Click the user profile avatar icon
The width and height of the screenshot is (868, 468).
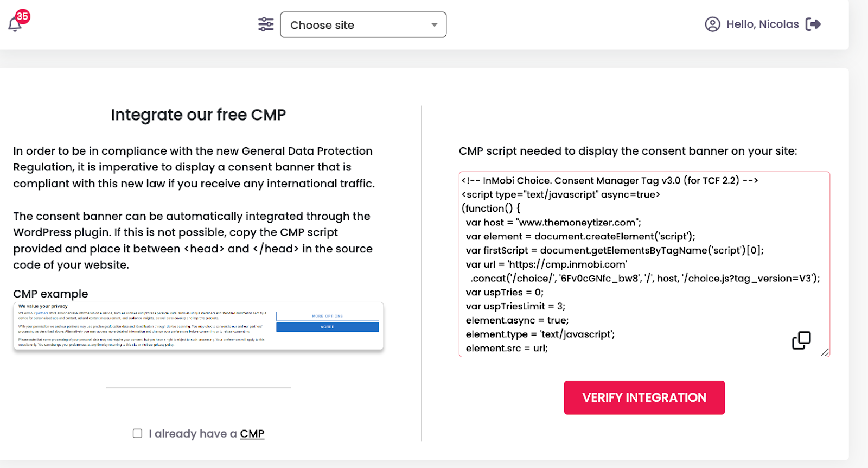coord(712,24)
